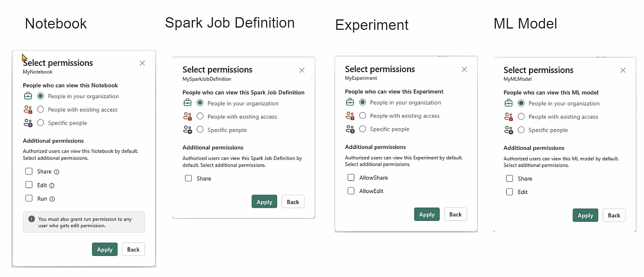Choose People with existing access for ML model
The height and width of the screenshot is (277, 644).
521,117
